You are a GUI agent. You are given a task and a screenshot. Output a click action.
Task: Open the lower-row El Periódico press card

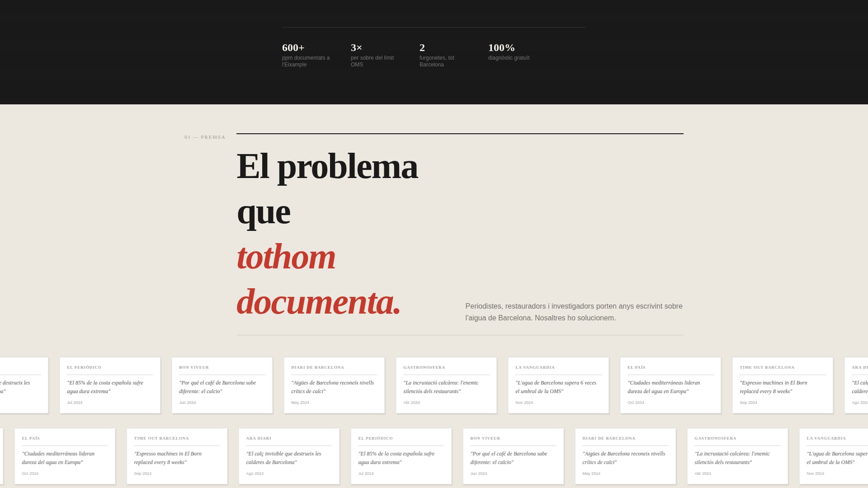pos(401,456)
